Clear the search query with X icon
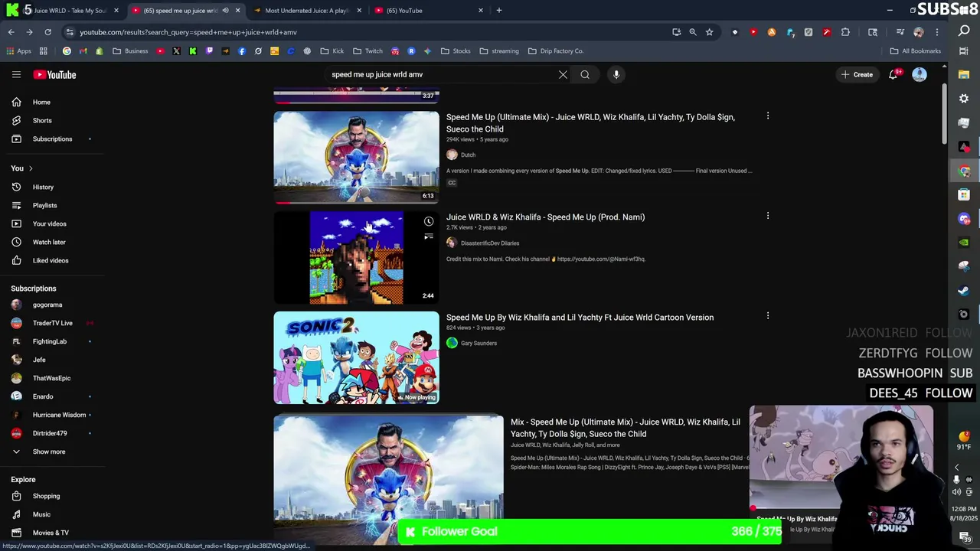Image resolution: width=980 pixels, height=551 pixels. (x=563, y=74)
